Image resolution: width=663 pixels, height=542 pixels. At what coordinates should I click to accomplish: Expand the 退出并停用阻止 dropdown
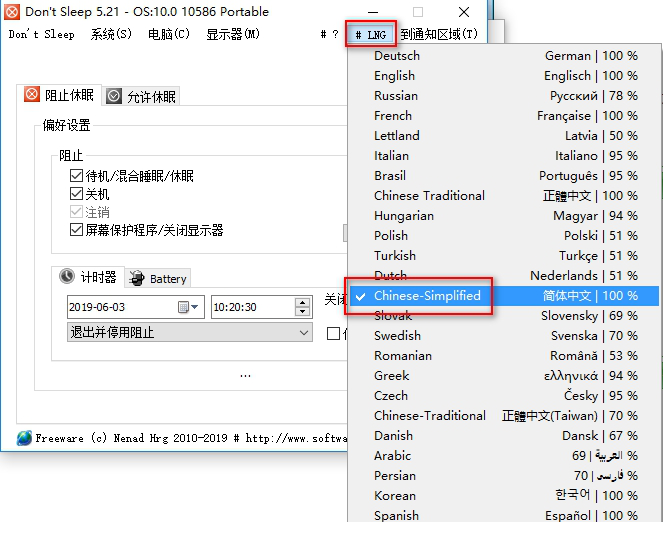pos(190,332)
